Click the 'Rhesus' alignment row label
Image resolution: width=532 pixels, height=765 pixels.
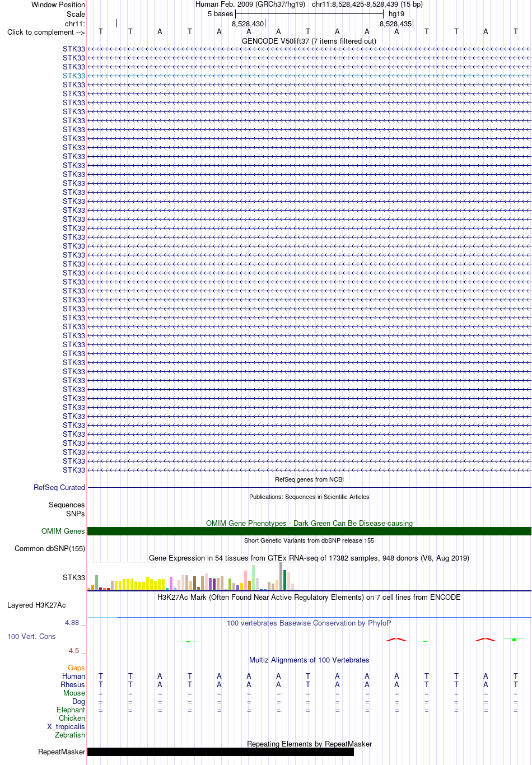click(73, 684)
